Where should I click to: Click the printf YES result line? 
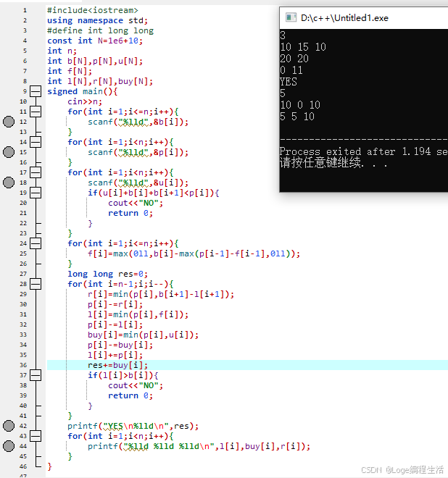(x=133, y=426)
